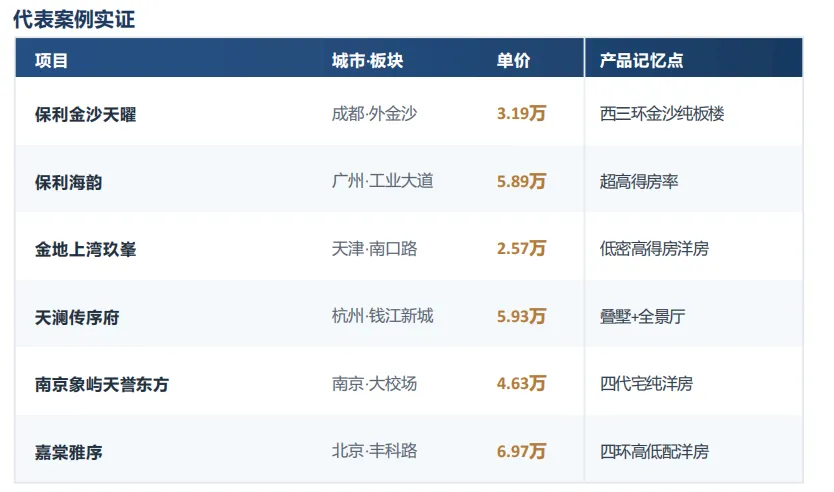
Task: Select the cell 杭州·钱江新城
Action: [x=382, y=316]
